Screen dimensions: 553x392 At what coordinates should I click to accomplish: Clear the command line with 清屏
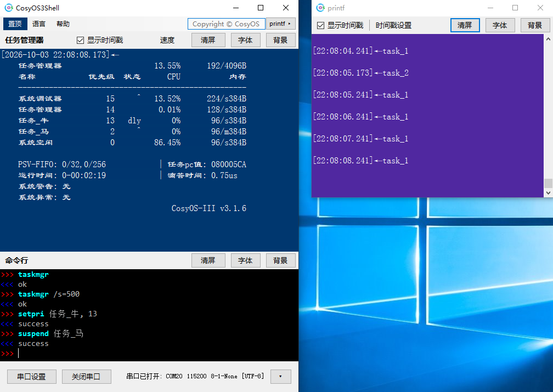point(208,260)
